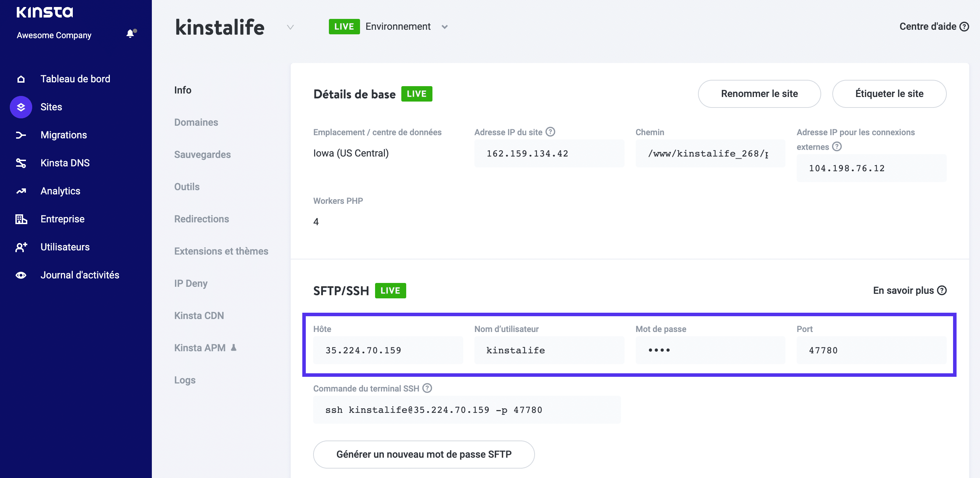Open the Environnement dropdown arrow
980x478 pixels.
tap(444, 27)
